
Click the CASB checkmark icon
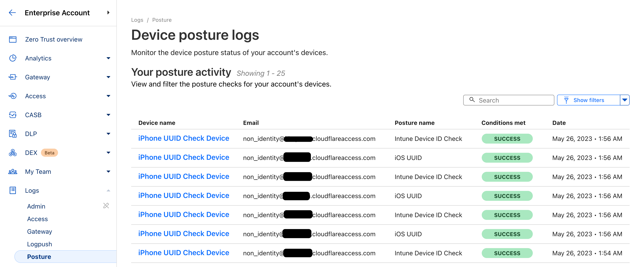click(13, 115)
